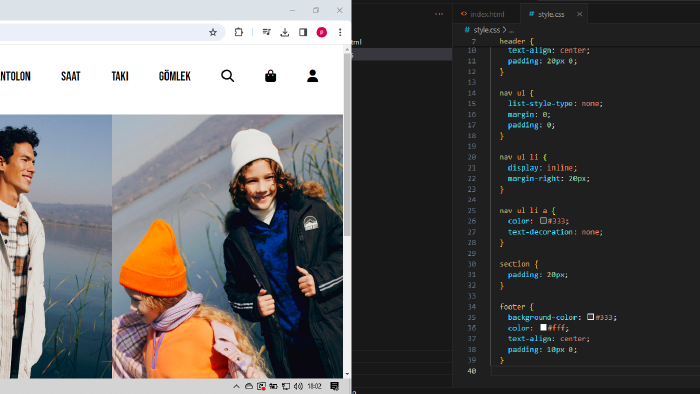Open the GÖMLEK navigation link
This screenshot has width=700, height=394.
tap(175, 76)
